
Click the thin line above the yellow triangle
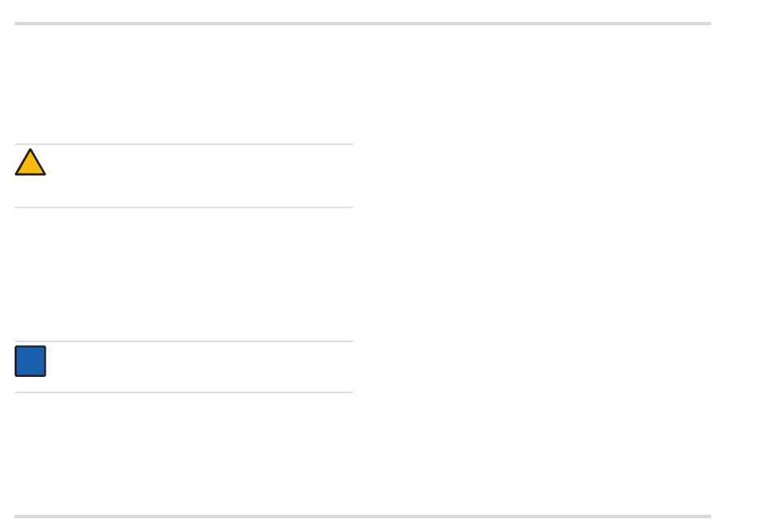(x=184, y=145)
